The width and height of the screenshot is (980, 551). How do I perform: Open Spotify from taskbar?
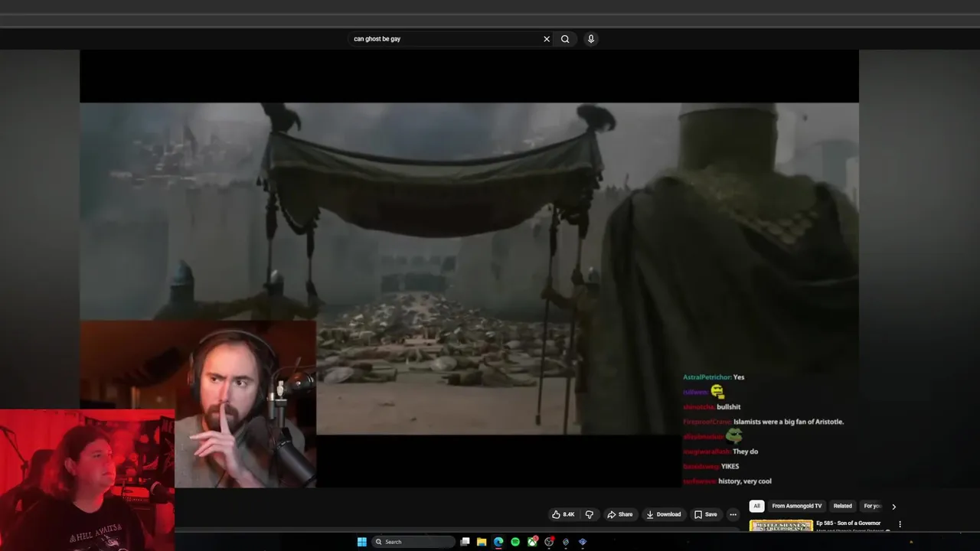tap(515, 542)
